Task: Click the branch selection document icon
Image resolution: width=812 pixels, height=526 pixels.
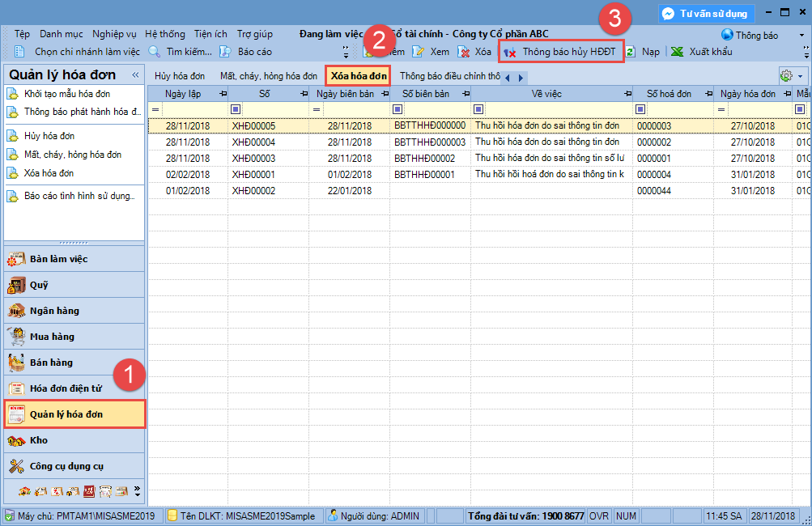Action: click(x=19, y=52)
